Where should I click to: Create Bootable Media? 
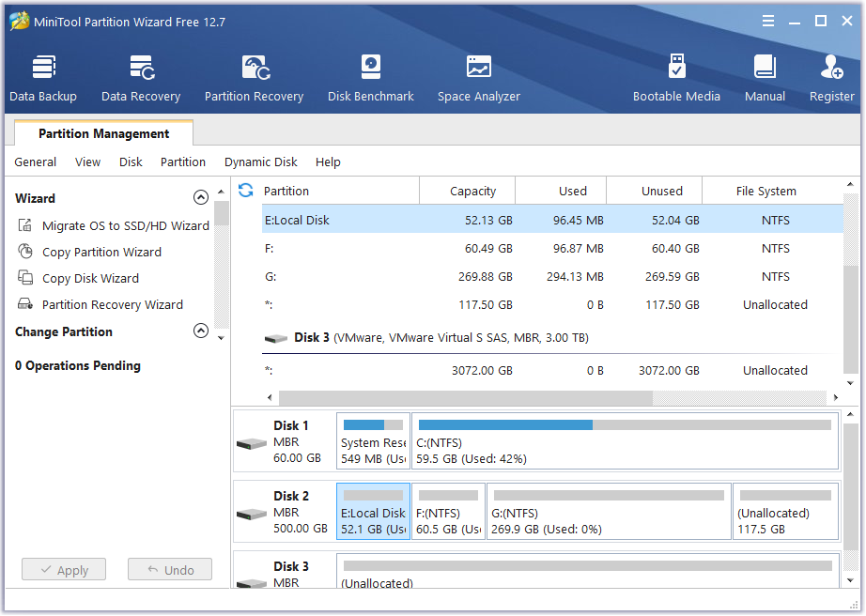click(x=676, y=78)
